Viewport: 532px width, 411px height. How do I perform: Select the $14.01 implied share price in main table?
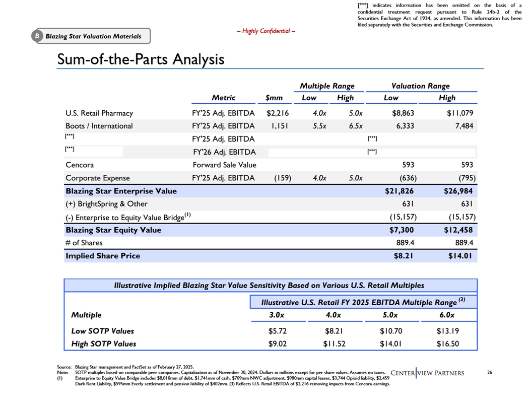click(460, 256)
